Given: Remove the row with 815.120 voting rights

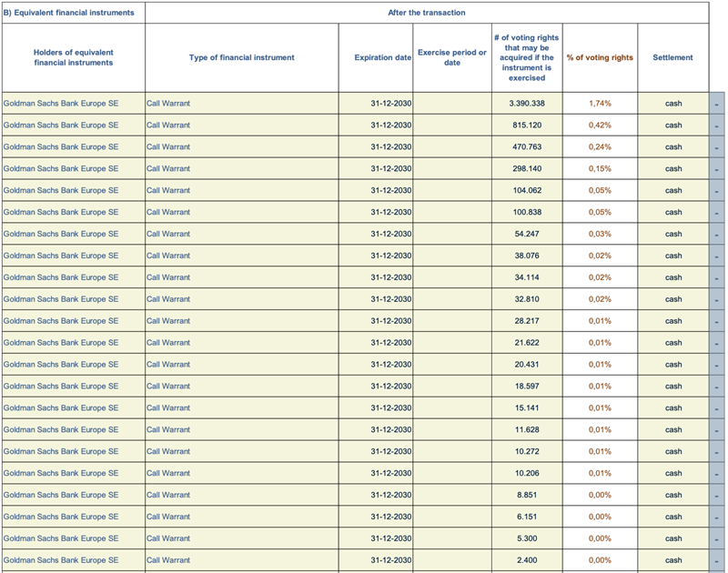Looking at the screenshot, I should [x=717, y=126].
